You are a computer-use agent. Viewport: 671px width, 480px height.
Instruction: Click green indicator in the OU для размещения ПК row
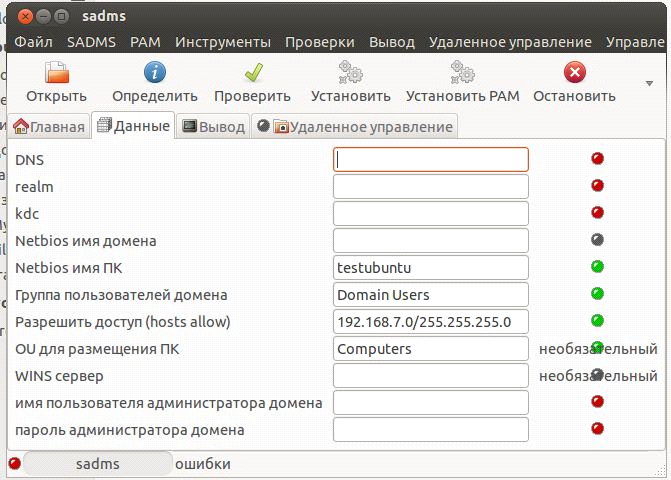click(597, 347)
